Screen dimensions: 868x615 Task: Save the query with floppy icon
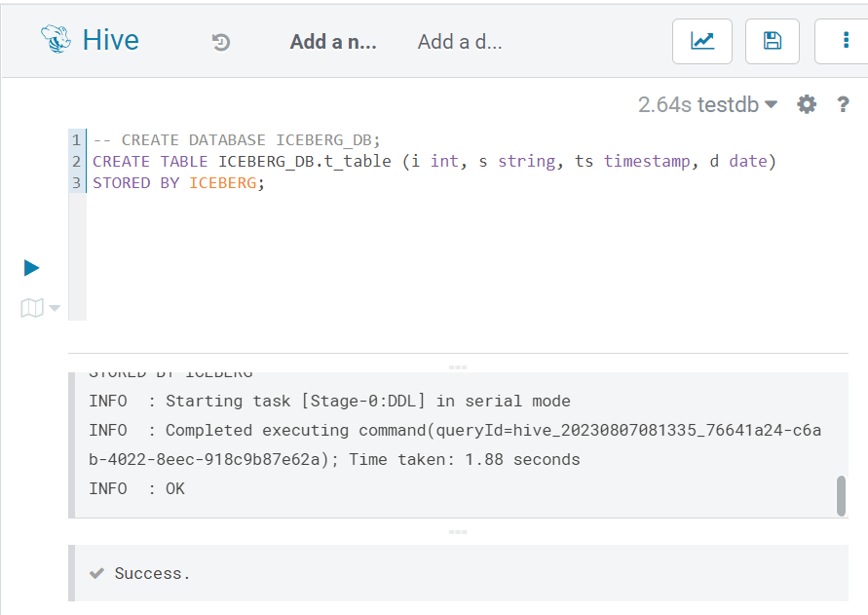pos(773,42)
